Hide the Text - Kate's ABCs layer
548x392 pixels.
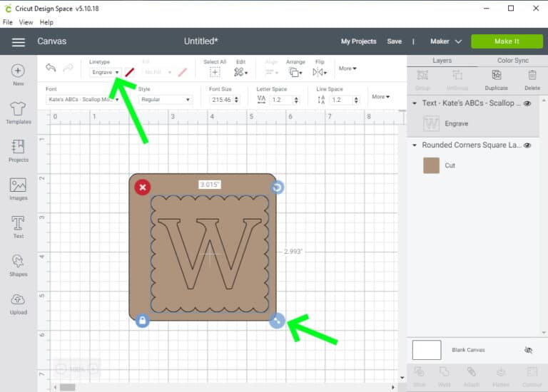coord(528,103)
